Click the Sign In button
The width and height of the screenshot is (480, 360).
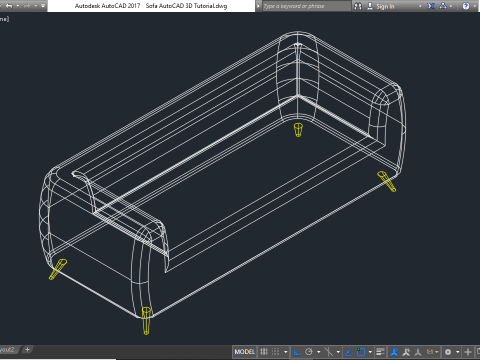381,6
